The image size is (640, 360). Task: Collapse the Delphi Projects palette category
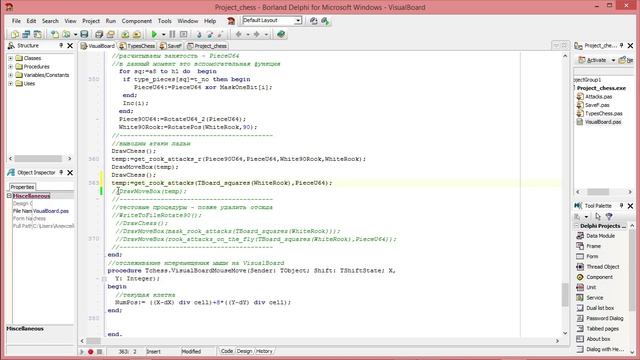[x=577, y=226]
